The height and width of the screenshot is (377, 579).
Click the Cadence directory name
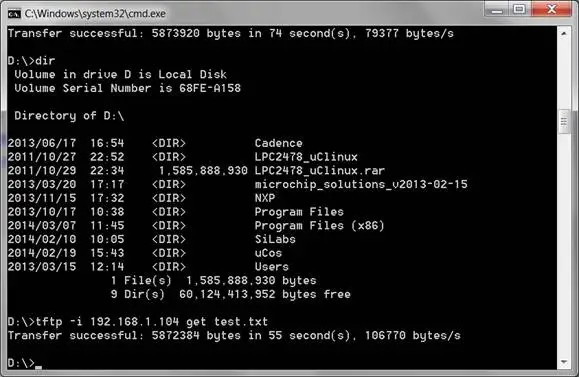(x=278, y=143)
